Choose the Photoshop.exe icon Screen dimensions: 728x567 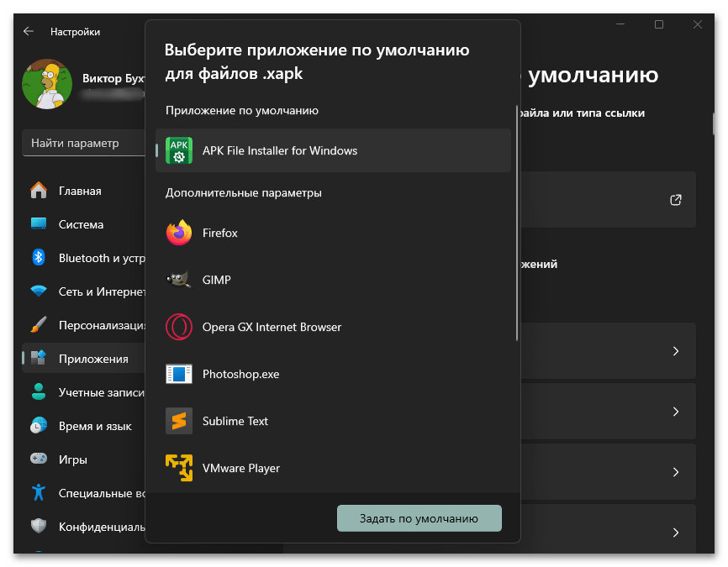pos(179,374)
